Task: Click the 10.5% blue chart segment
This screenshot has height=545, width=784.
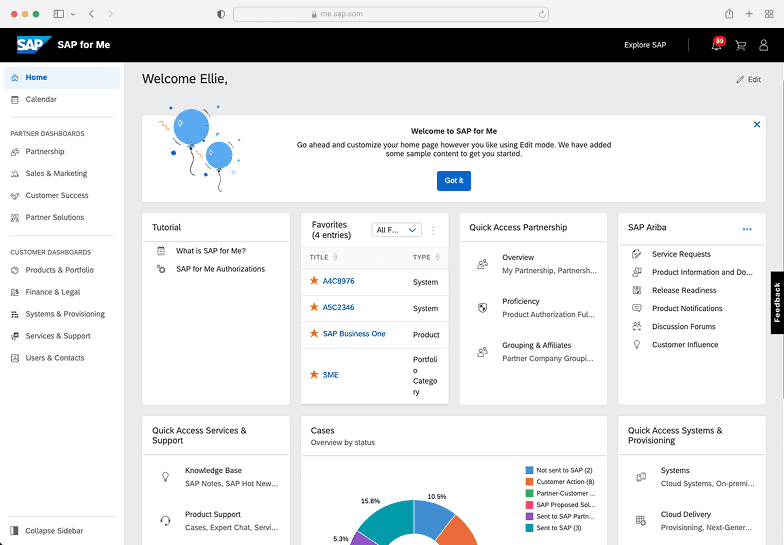Action: pos(431,518)
